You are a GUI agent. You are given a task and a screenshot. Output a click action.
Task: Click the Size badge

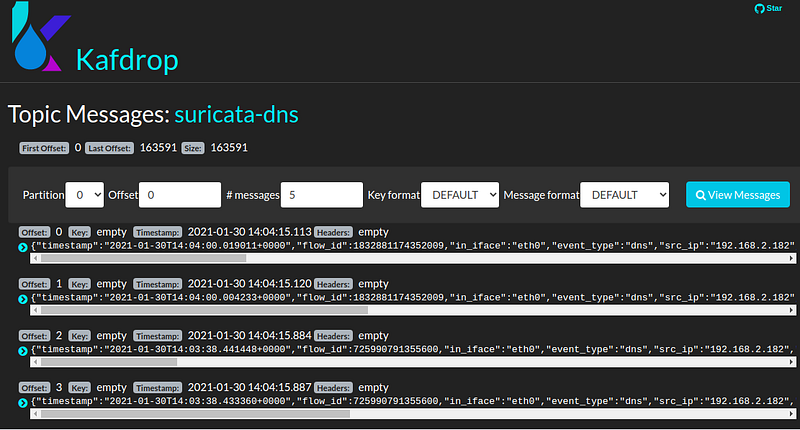193,148
